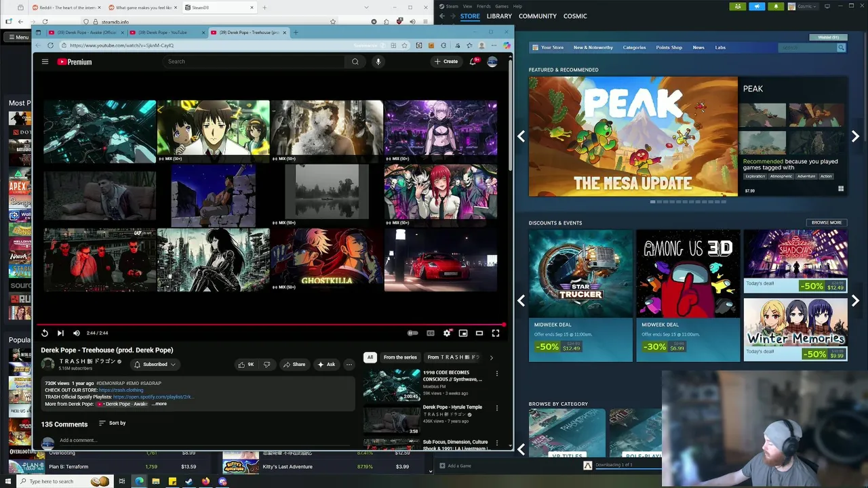This screenshot has width=868, height=488.
Task: Select the 'All' suggestions chip
Action: tap(370, 357)
